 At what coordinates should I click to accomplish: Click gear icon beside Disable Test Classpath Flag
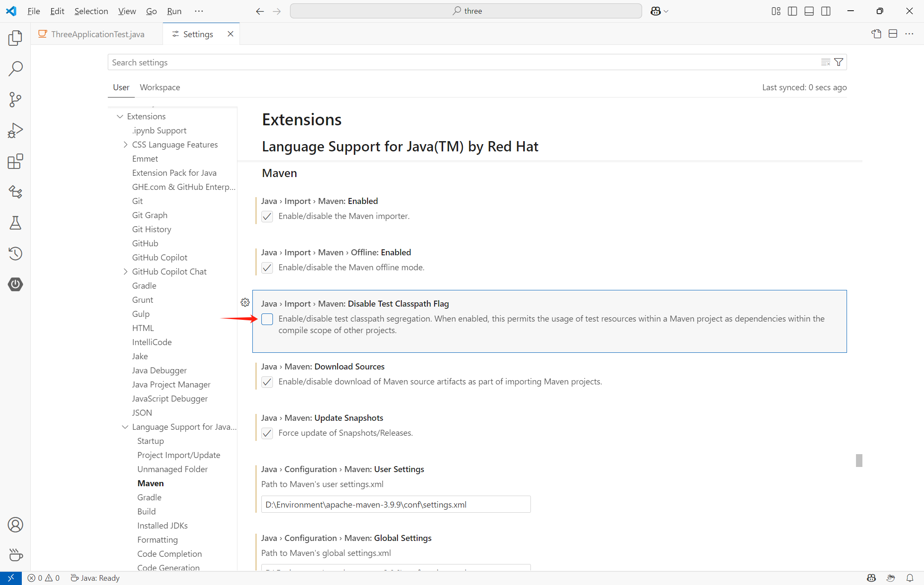pos(245,303)
